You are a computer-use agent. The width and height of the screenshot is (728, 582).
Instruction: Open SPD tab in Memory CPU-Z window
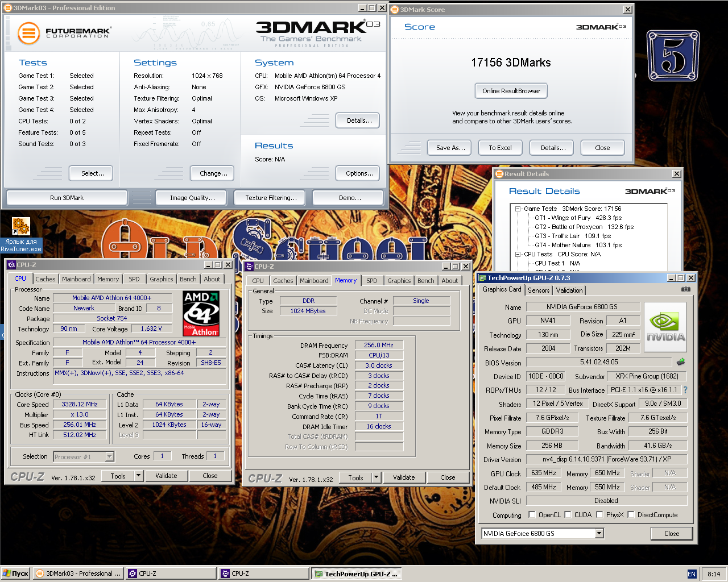tap(371, 281)
